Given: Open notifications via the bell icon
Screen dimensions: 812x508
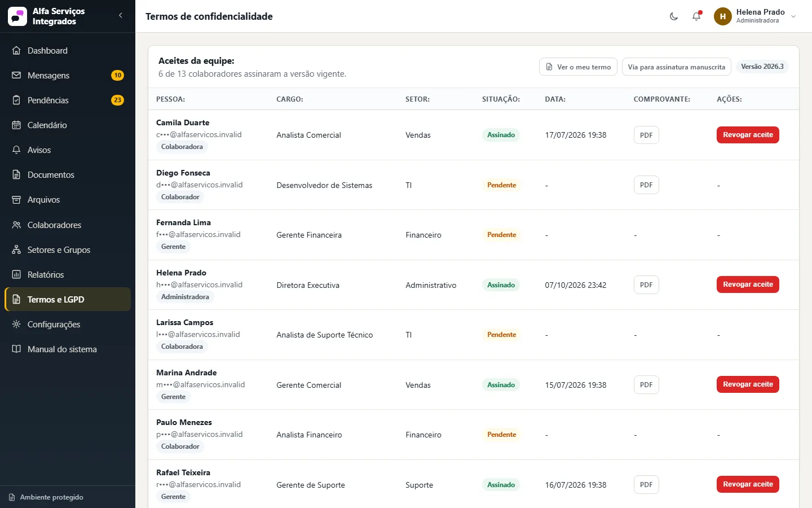Looking at the screenshot, I should pos(696,16).
